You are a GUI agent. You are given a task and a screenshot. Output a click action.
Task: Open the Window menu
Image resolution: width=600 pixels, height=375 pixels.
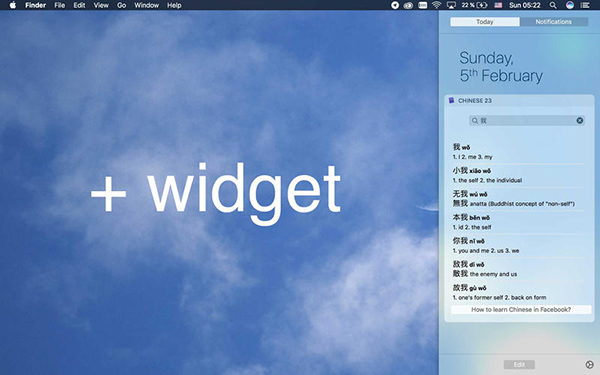click(x=147, y=5)
